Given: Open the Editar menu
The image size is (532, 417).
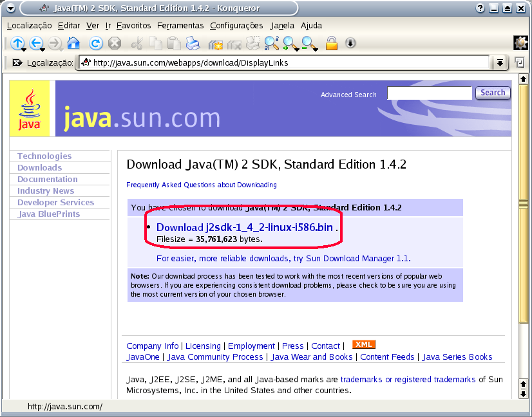Looking at the screenshot, I should point(69,26).
